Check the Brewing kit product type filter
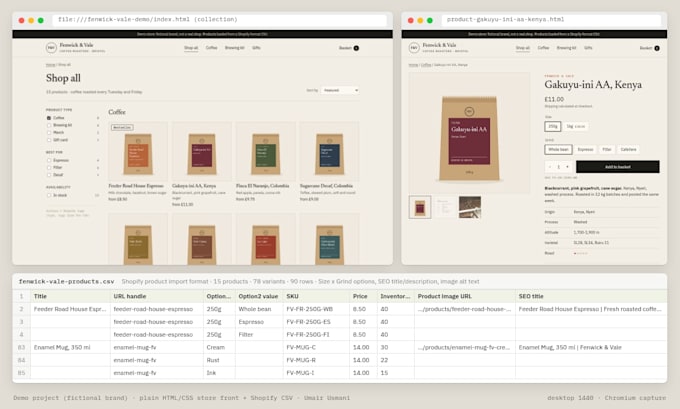The height and width of the screenshot is (409, 680). 49,125
